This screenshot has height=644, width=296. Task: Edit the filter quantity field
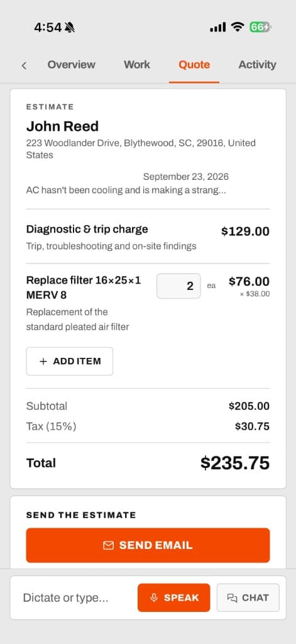pos(178,286)
